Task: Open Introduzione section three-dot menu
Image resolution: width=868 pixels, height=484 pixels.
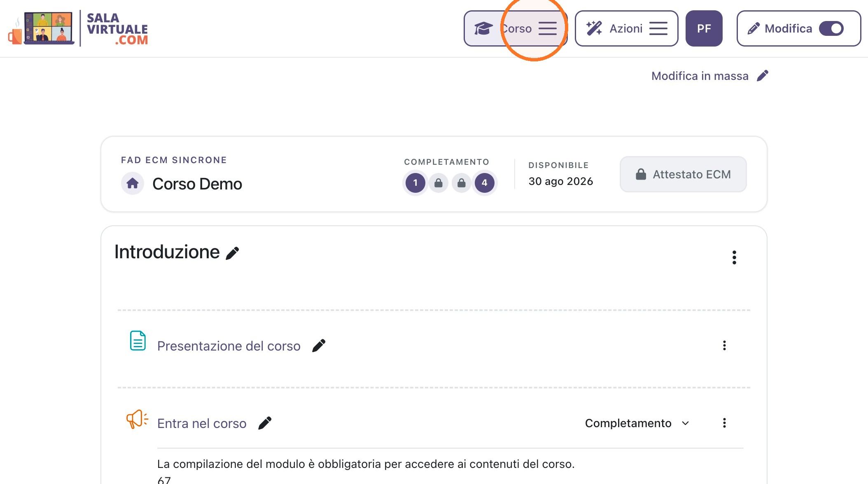Action: tap(734, 257)
